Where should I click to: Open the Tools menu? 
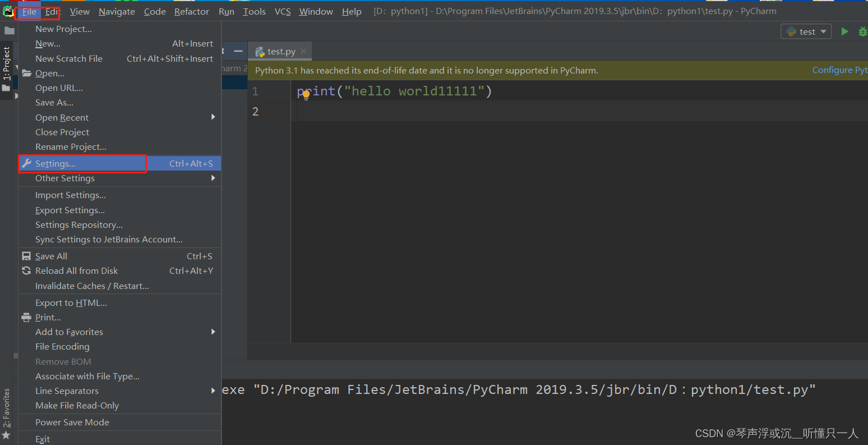click(255, 11)
